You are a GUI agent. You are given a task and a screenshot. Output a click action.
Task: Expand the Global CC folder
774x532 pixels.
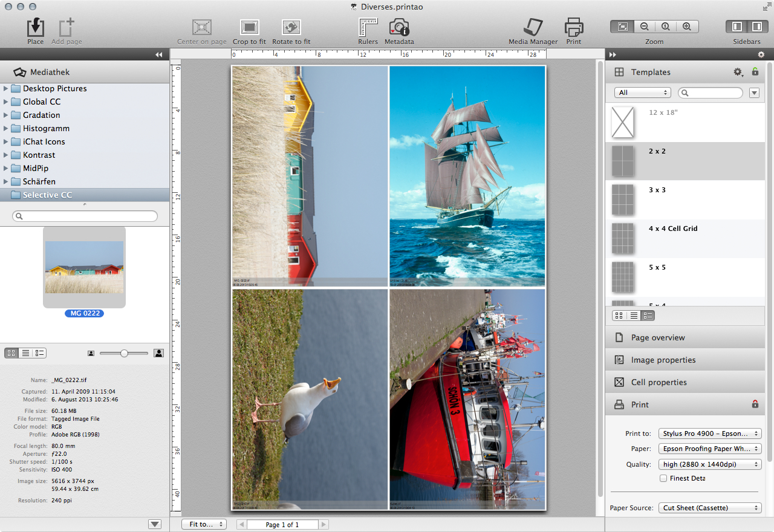6,102
